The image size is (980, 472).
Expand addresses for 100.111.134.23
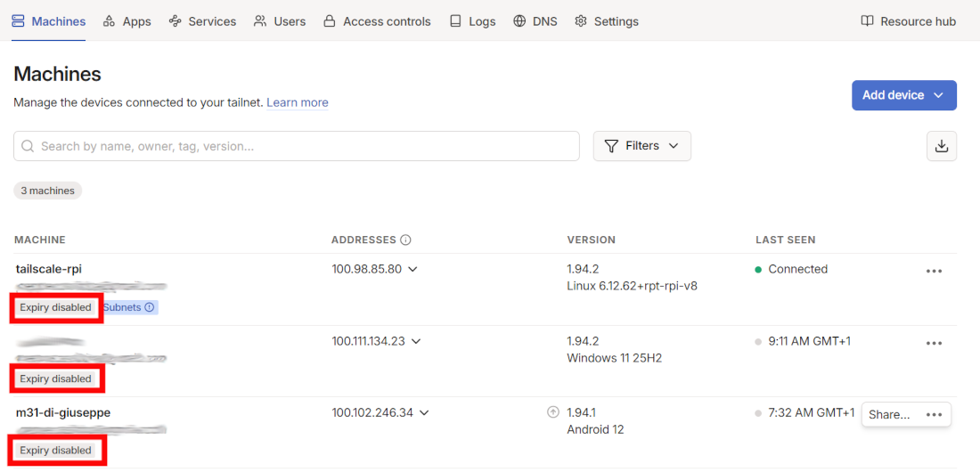point(416,341)
